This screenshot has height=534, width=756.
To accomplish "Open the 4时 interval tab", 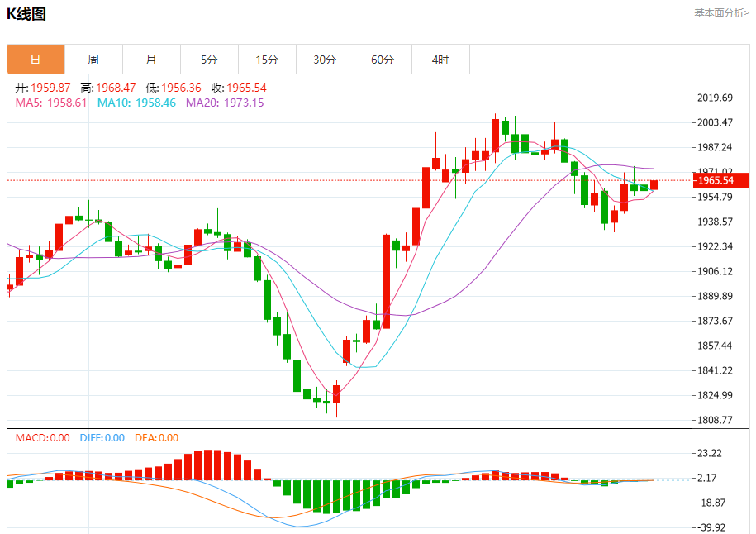I will pyautogui.click(x=440, y=60).
